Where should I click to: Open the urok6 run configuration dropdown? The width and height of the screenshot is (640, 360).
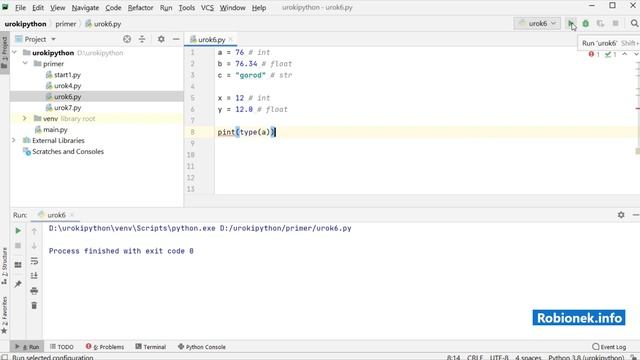tap(537, 24)
